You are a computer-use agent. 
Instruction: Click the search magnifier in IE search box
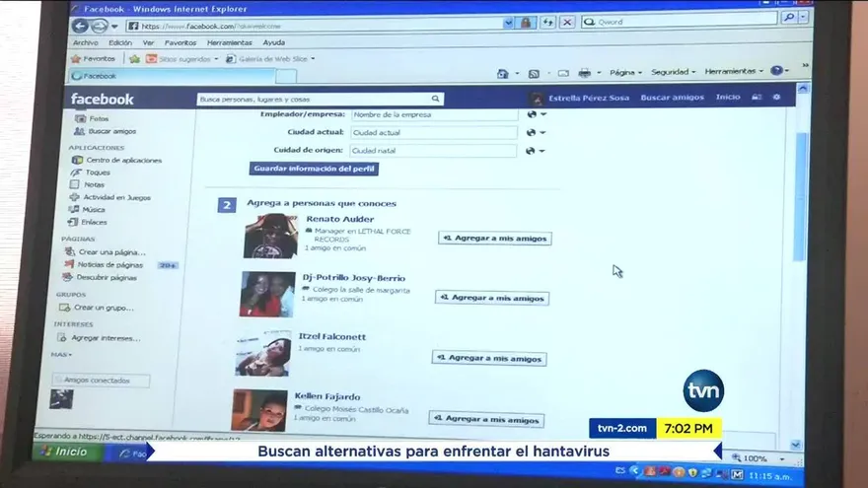click(x=789, y=18)
